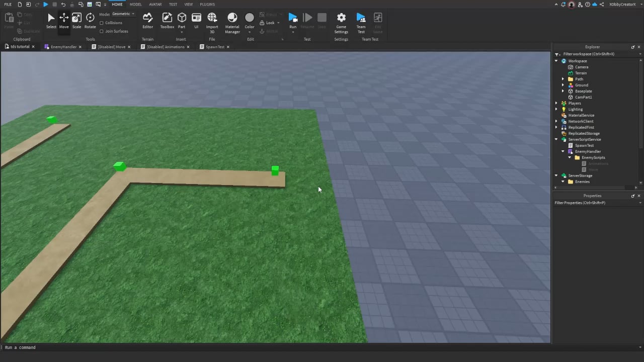The height and width of the screenshot is (362, 644).
Task: Create a new file from title bar
Action: click(x=20, y=5)
